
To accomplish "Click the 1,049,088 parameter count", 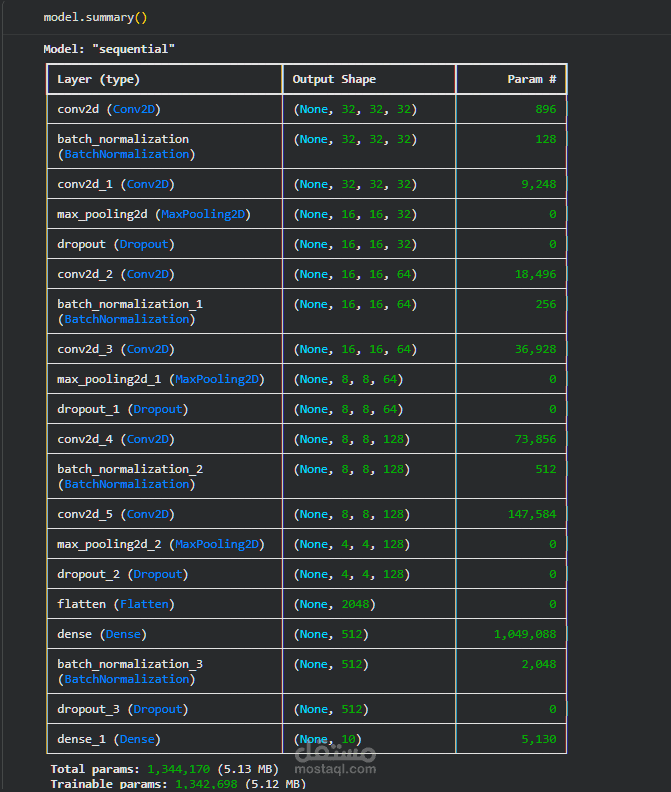I will pos(525,634).
